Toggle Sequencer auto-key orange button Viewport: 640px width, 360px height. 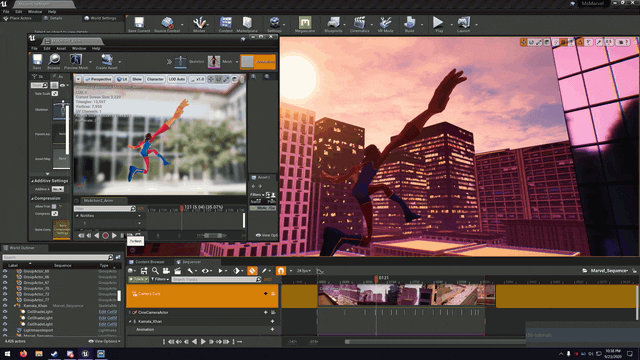(252, 270)
